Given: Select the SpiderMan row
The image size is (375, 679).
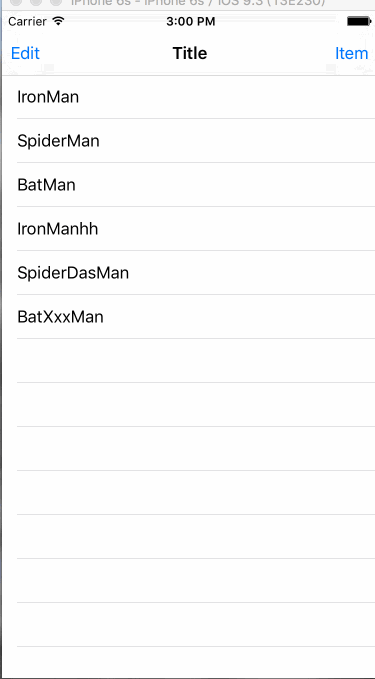Looking at the screenshot, I should pyautogui.click(x=188, y=141).
